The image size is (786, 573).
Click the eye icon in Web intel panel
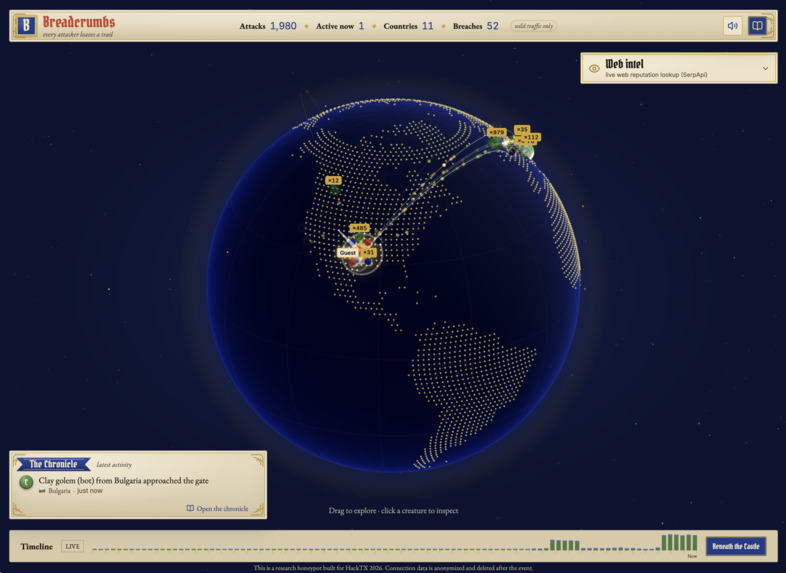tap(594, 69)
